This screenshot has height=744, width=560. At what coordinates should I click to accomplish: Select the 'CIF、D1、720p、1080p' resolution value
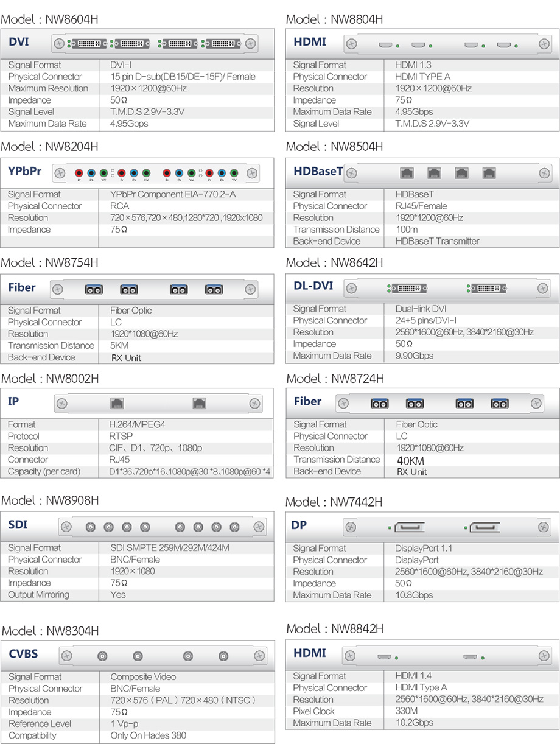tap(156, 448)
